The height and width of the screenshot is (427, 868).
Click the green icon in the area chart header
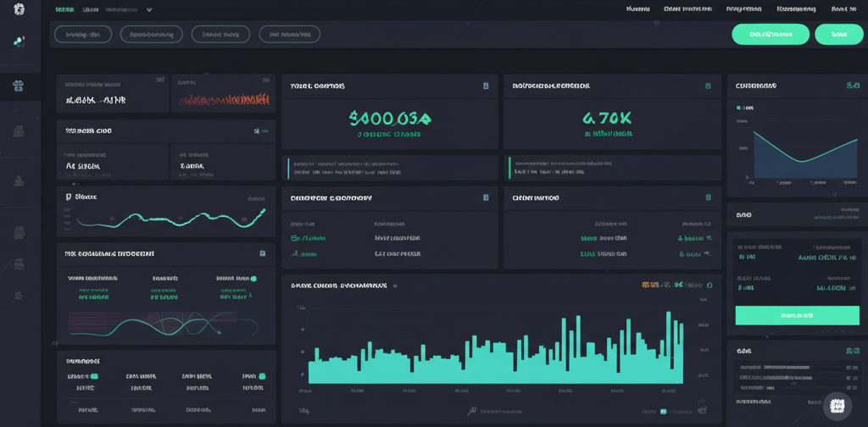[852, 86]
